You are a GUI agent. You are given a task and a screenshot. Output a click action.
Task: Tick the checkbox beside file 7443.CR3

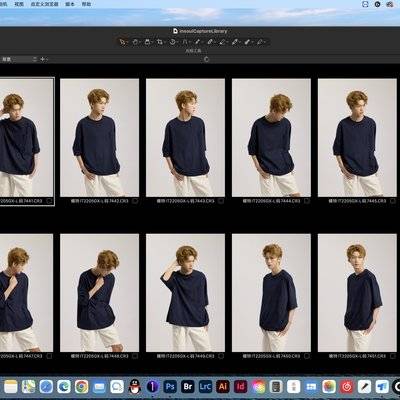point(221,201)
